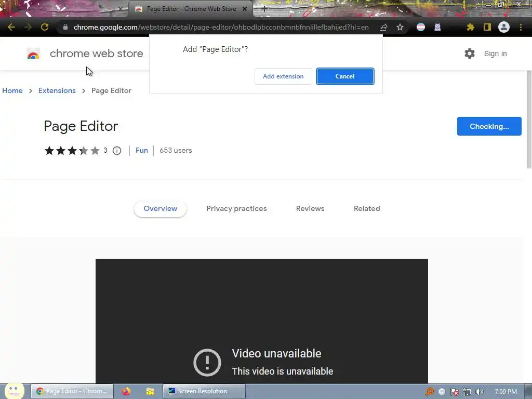This screenshot has width=532, height=399.
Task: Open the Chrome profile avatar menu
Action: coord(504,27)
